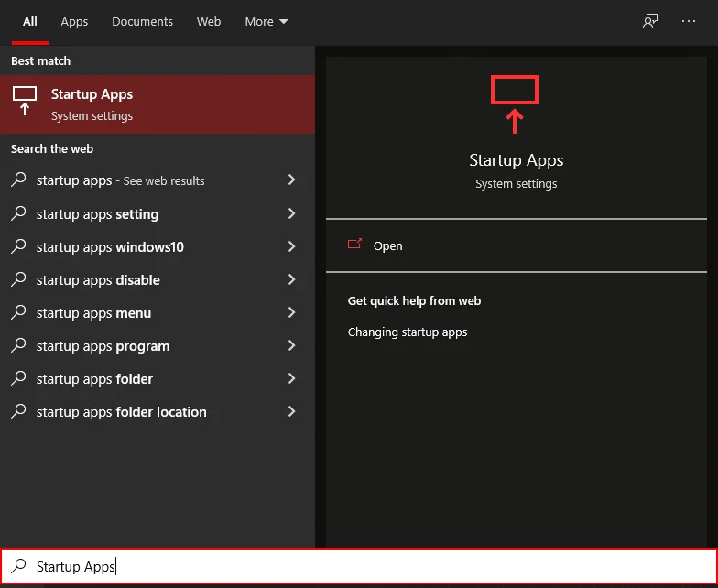Switch to the Apps tab
Image resolution: width=718 pixels, height=588 pixels.
pos(74,21)
